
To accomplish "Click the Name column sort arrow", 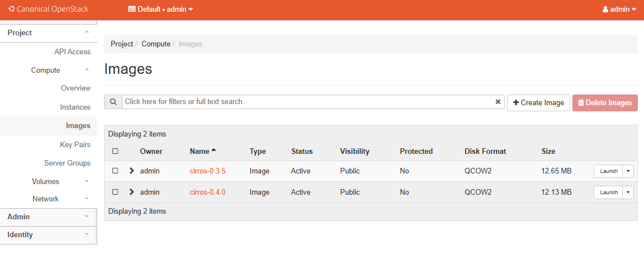I will 214,150.
